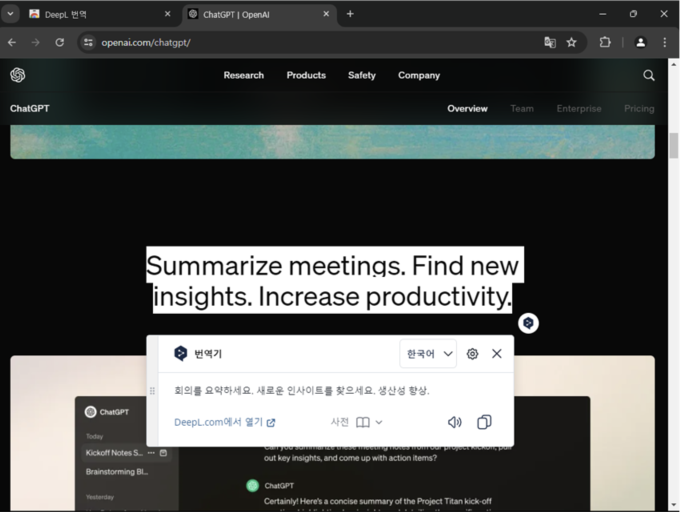The image size is (680, 512).
Task: Click the 사전 dictionary label
Action: coord(340,422)
